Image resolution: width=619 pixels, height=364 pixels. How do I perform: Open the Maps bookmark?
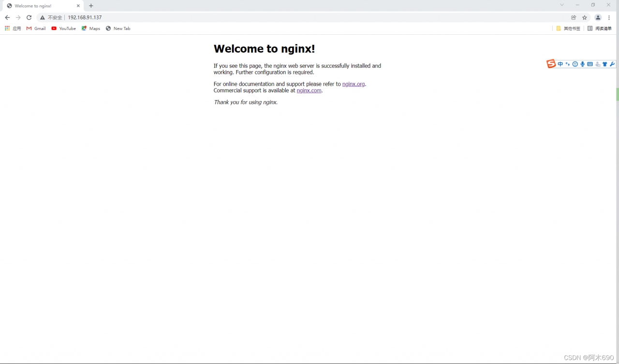[x=91, y=29]
